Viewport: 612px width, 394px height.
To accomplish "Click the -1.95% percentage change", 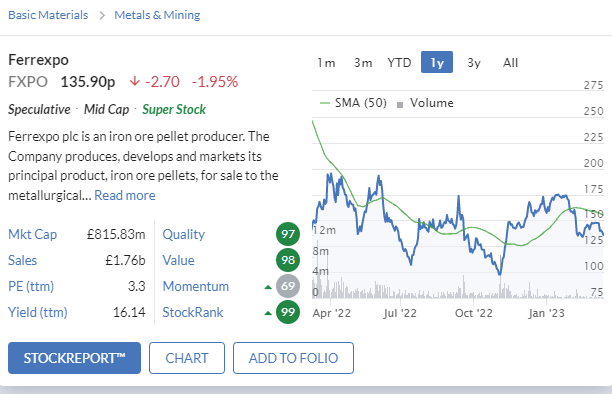I will point(215,82).
